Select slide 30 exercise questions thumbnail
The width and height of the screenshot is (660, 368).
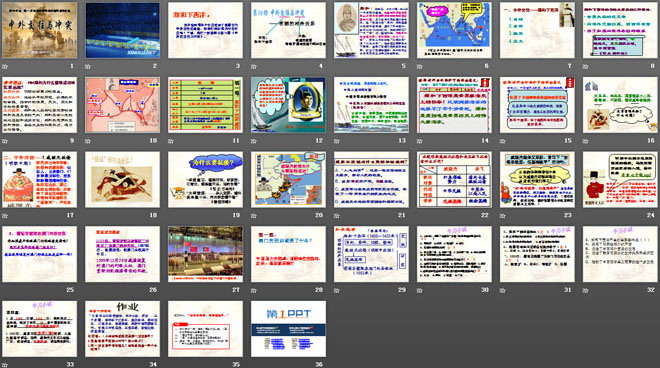coord(454,254)
